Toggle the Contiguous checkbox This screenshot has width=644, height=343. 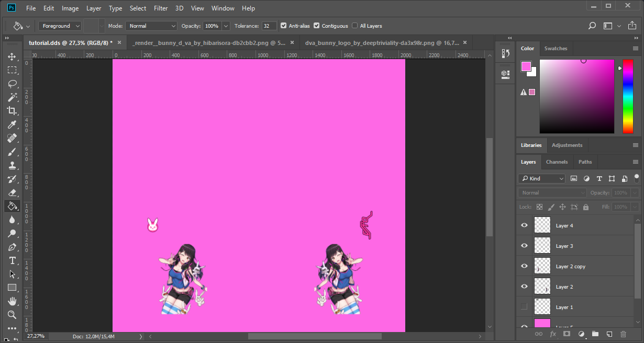pyautogui.click(x=317, y=26)
